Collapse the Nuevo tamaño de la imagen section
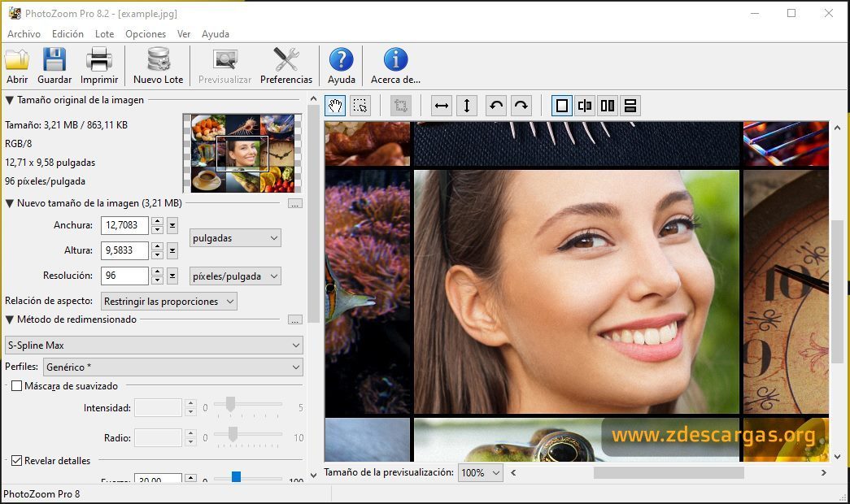Image resolution: width=850 pixels, height=504 pixels. click(x=9, y=203)
